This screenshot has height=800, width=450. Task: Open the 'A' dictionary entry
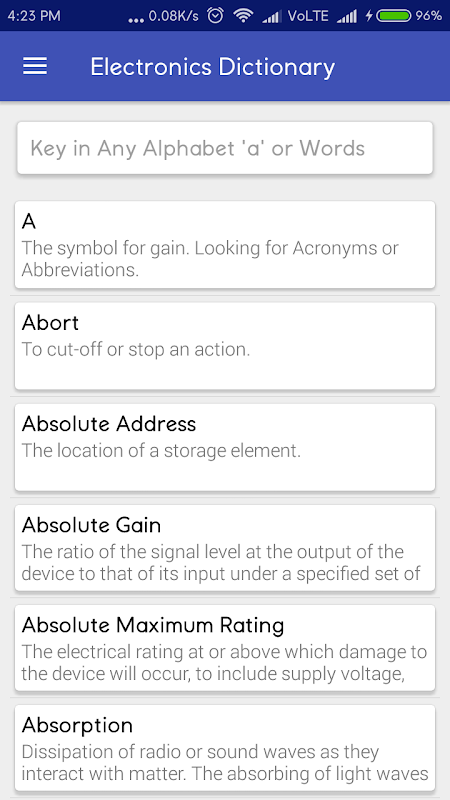pyautogui.click(x=225, y=244)
